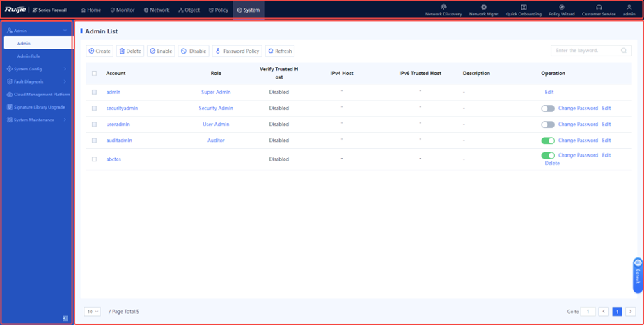Open the page size dropdown
Screen dimensions: 644x325
92,312
